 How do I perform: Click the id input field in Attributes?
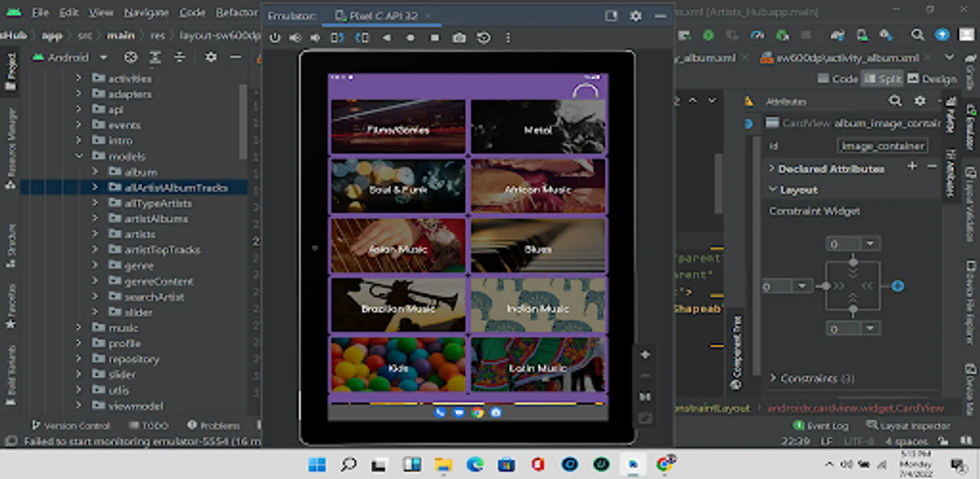(x=882, y=146)
